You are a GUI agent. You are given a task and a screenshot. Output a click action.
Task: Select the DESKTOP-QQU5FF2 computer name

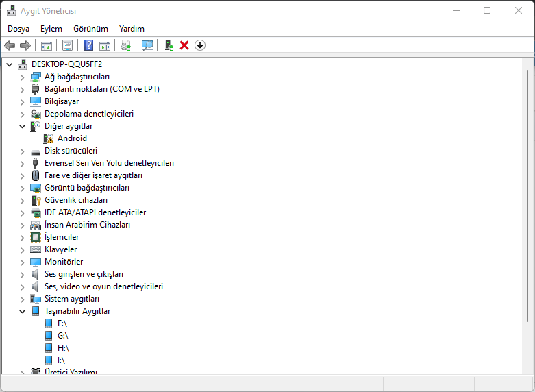pos(66,64)
